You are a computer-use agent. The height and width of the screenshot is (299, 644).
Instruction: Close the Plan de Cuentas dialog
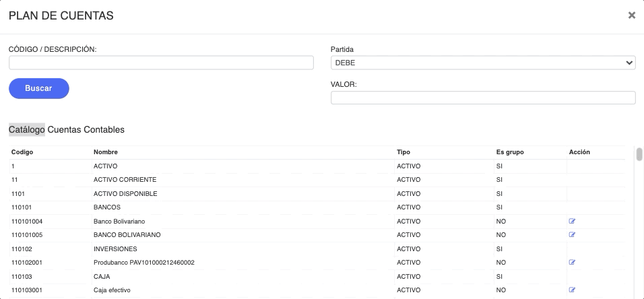(x=631, y=15)
